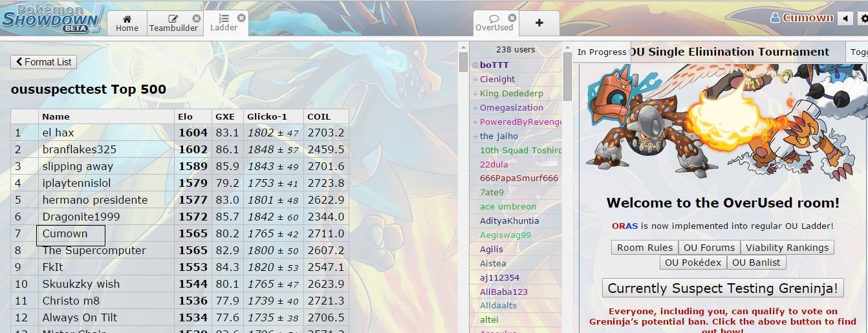The width and height of the screenshot is (868, 333).
Task: Toggle the sound speaker icon
Action: pos(845,19)
